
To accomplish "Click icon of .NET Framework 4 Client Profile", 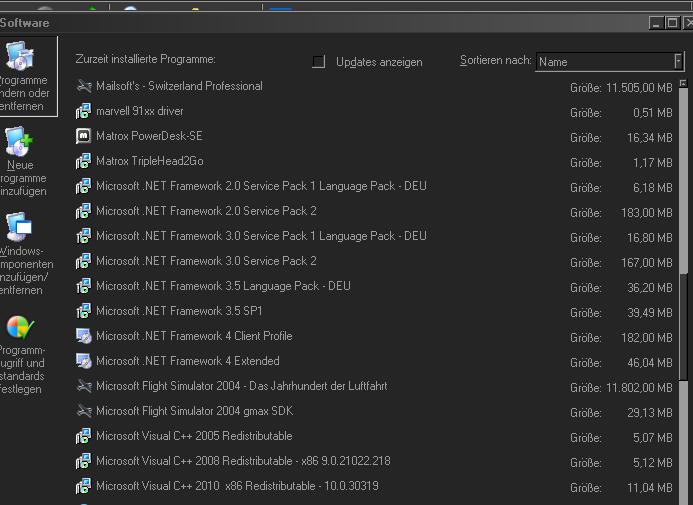I will (84, 336).
